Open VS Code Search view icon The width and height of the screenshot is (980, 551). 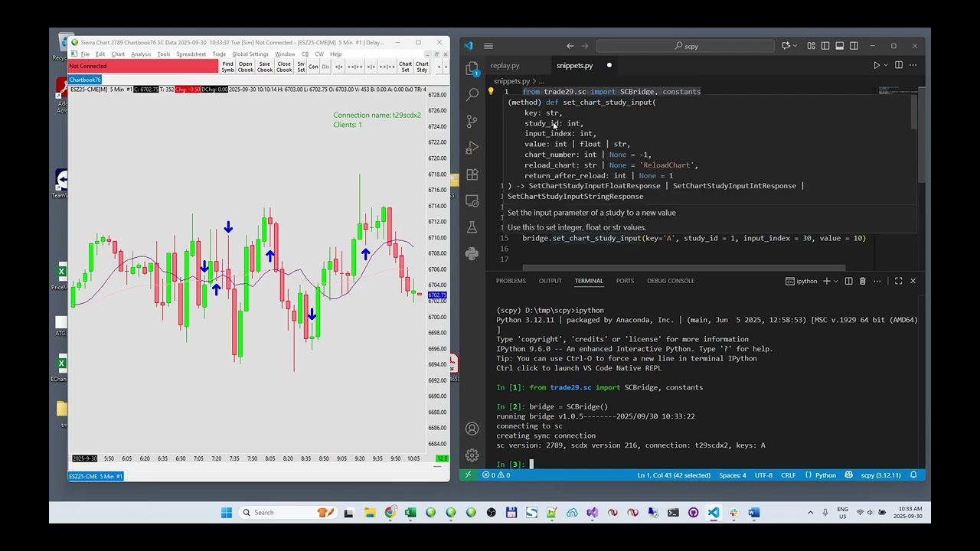472,94
